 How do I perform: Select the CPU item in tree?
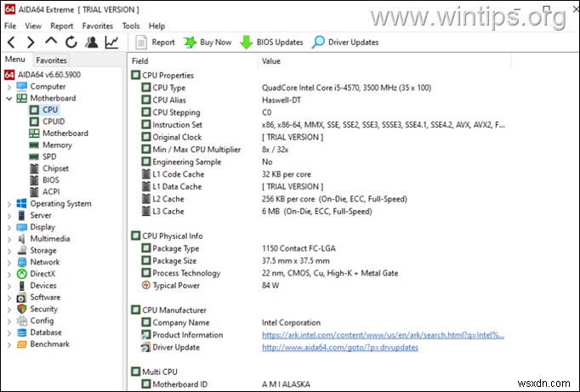point(50,110)
